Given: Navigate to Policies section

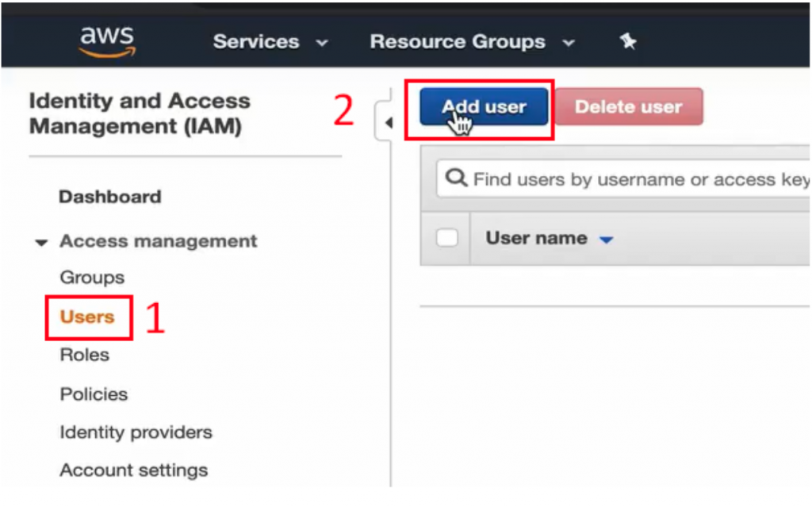Looking at the screenshot, I should tap(94, 394).
